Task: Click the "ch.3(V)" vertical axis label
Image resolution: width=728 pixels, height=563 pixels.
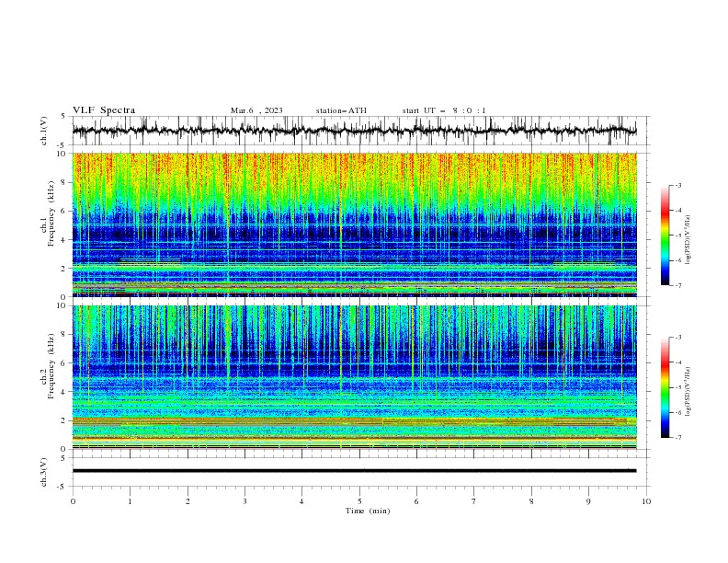Action: [44, 472]
